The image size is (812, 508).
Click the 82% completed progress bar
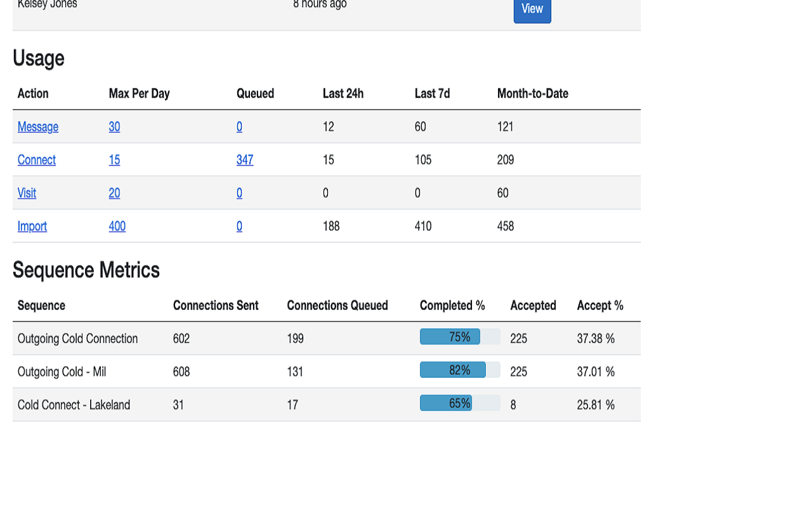459,370
